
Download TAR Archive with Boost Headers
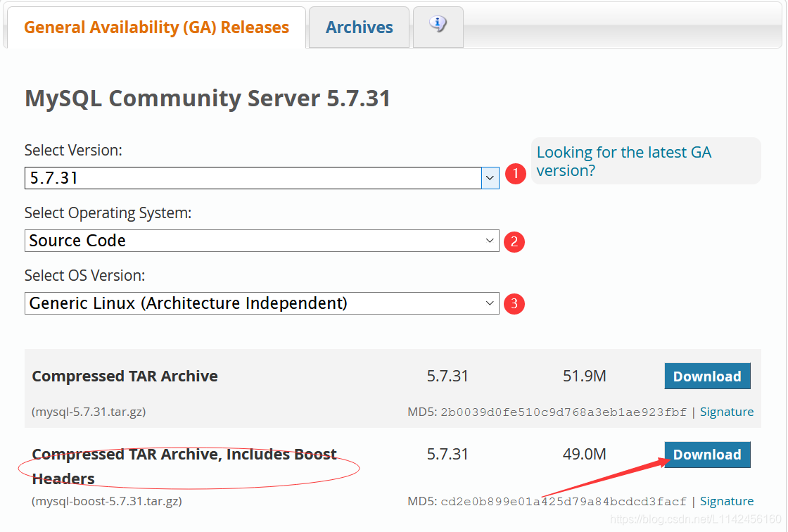[707, 455]
